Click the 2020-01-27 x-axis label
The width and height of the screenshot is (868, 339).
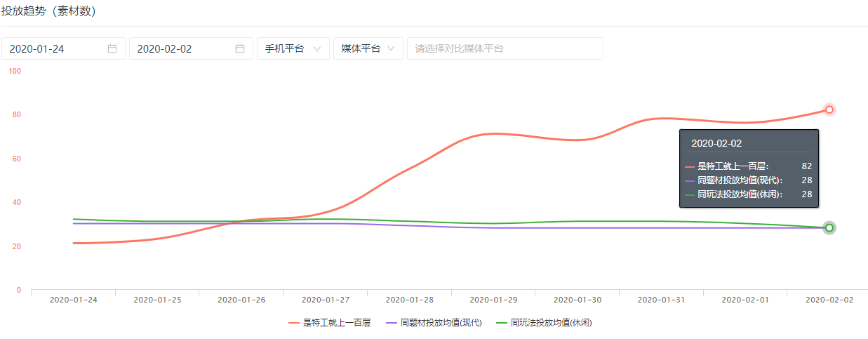tap(325, 300)
